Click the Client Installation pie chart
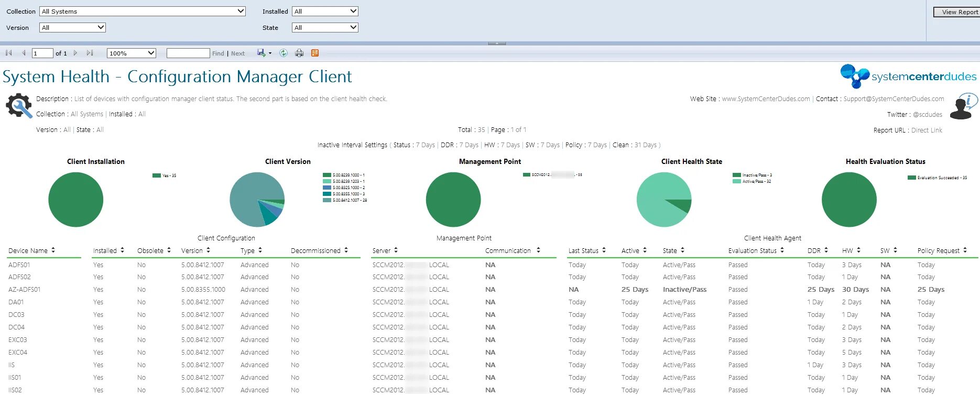The image size is (980, 396). [76, 200]
